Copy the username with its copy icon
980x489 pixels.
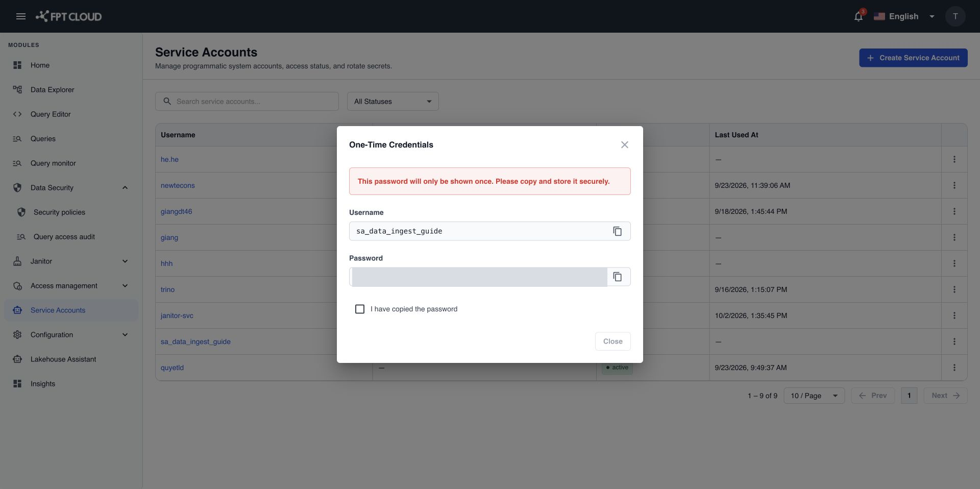(617, 231)
